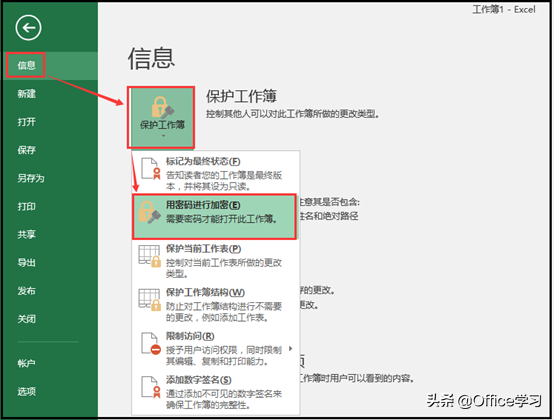The height and width of the screenshot is (420, 554).
Task: Open the 限制访问(R) submenu item
Action: point(216,348)
